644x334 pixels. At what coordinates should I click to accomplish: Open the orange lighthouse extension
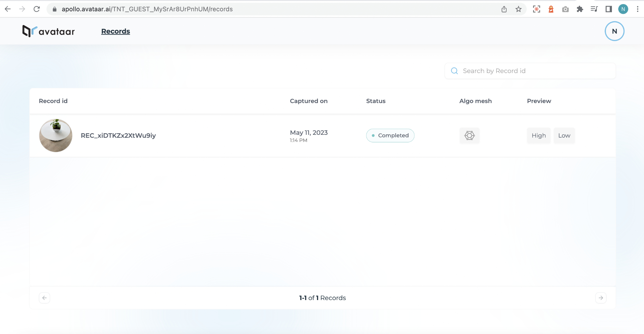coord(551,9)
